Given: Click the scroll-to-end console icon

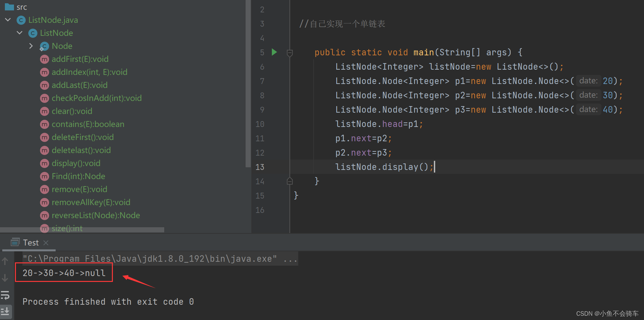Looking at the screenshot, I should [x=5, y=311].
